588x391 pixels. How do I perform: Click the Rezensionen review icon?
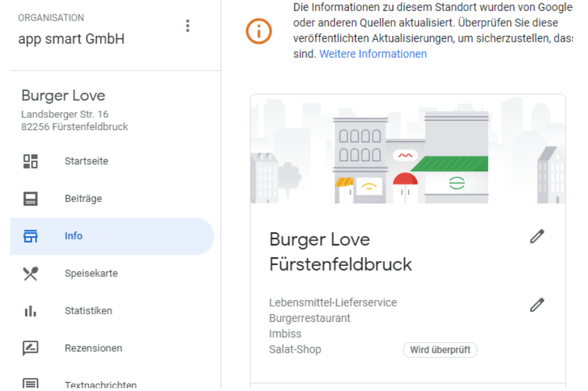pyautogui.click(x=31, y=348)
